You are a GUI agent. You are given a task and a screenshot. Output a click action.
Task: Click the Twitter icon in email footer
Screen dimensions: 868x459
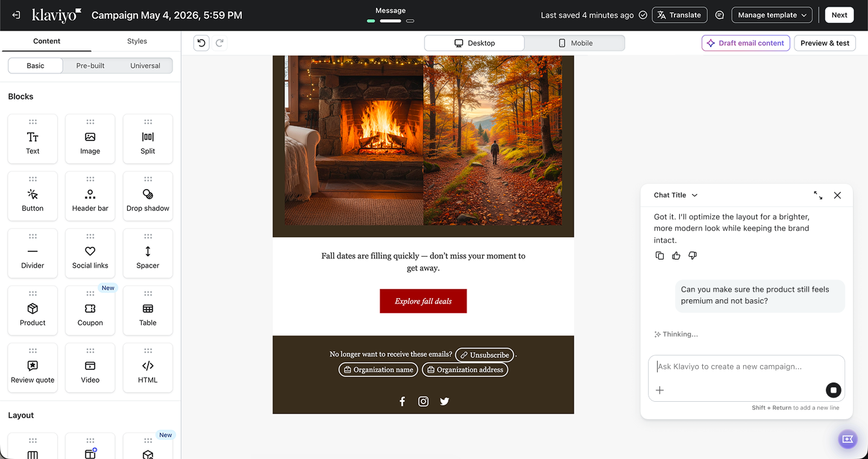[444, 401]
